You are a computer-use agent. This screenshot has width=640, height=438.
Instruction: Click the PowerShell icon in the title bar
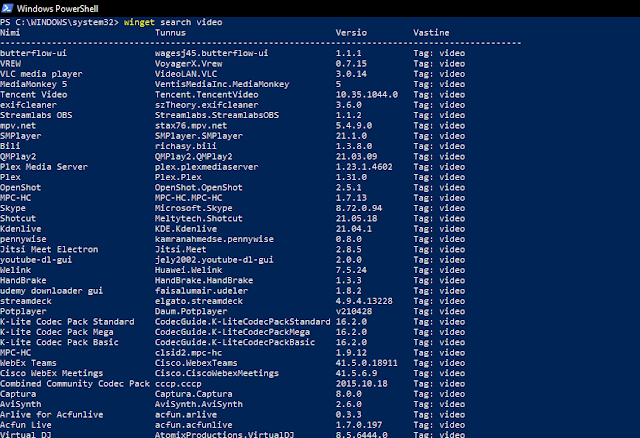click(x=7, y=8)
